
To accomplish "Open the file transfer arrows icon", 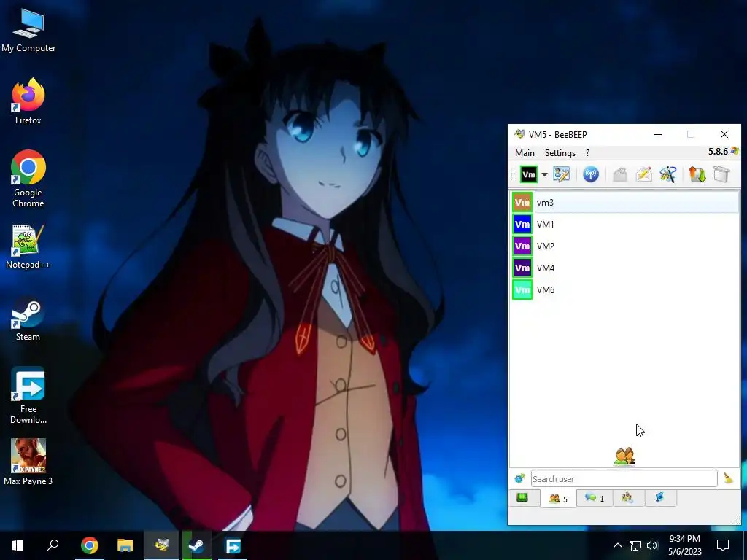I will tap(697, 174).
